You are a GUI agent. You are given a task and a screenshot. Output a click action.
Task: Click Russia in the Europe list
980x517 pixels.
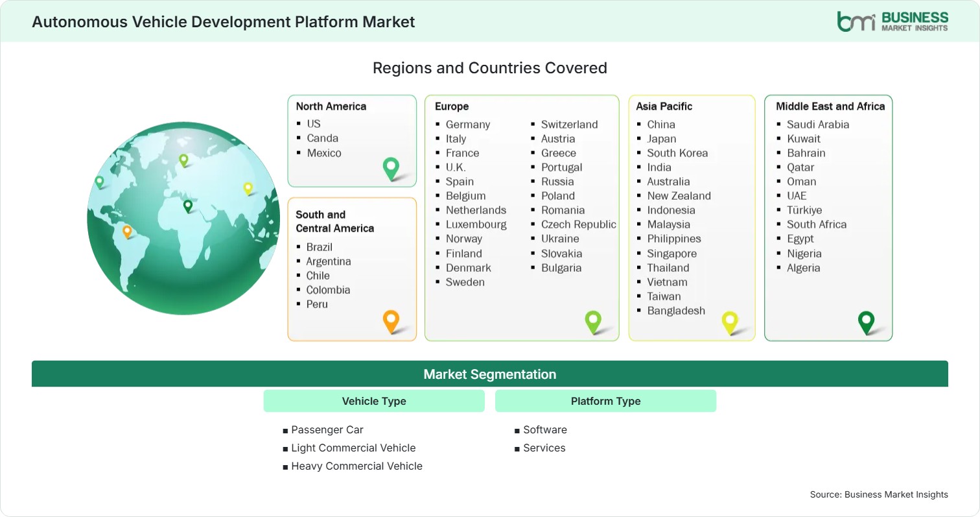pos(557,182)
